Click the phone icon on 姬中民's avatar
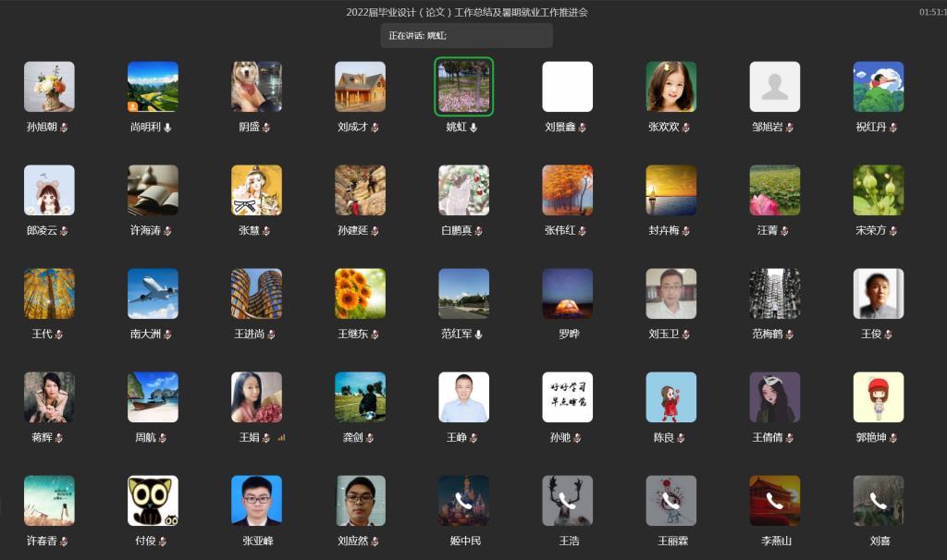The height and width of the screenshot is (560, 947). click(x=463, y=501)
